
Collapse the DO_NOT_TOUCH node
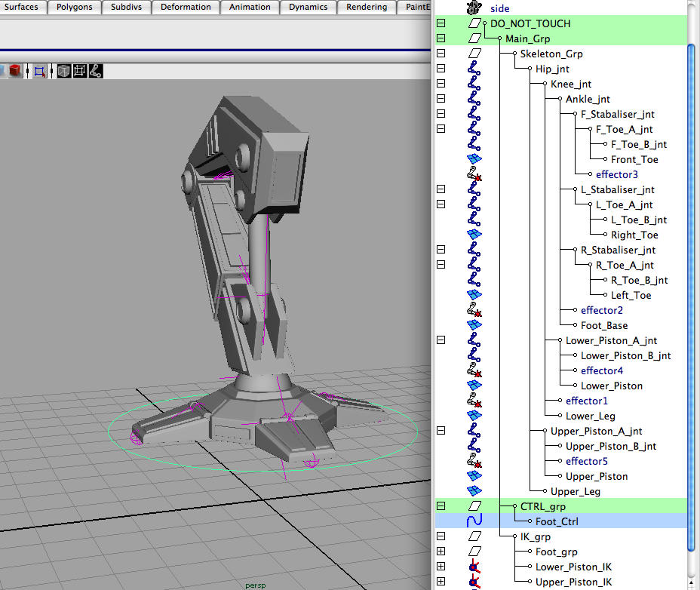click(441, 23)
